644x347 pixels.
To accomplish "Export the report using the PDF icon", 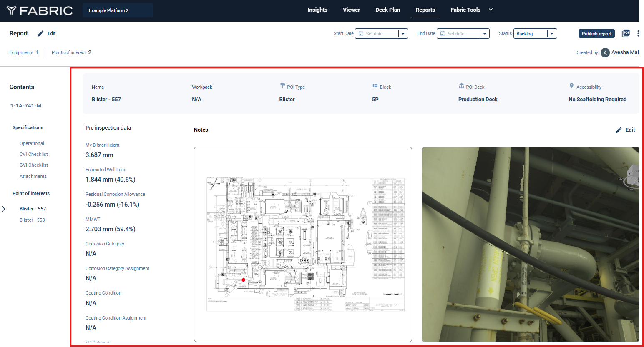I will coord(626,34).
